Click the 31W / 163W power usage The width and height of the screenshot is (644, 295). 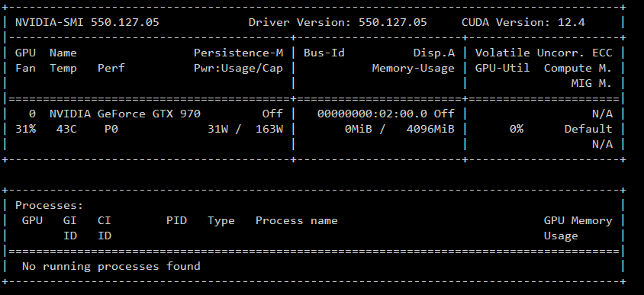(245, 129)
